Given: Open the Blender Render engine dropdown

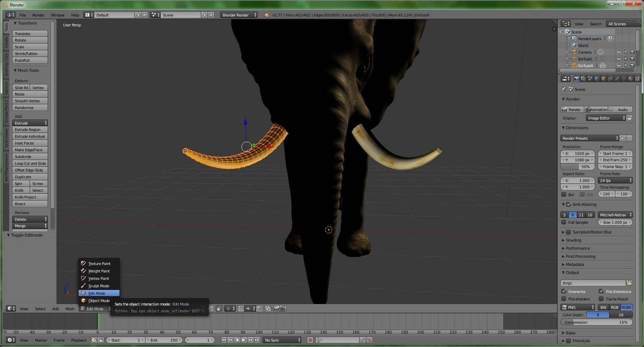Looking at the screenshot, I should (239, 15).
